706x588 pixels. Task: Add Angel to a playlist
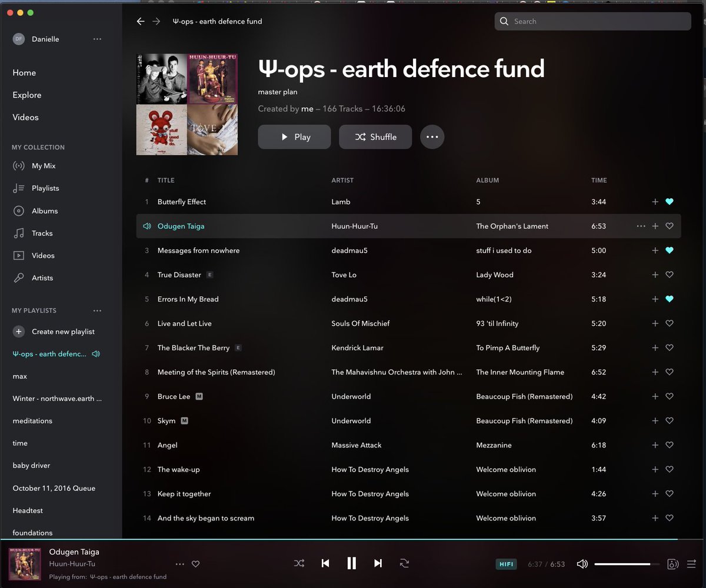click(x=655, y=446)
